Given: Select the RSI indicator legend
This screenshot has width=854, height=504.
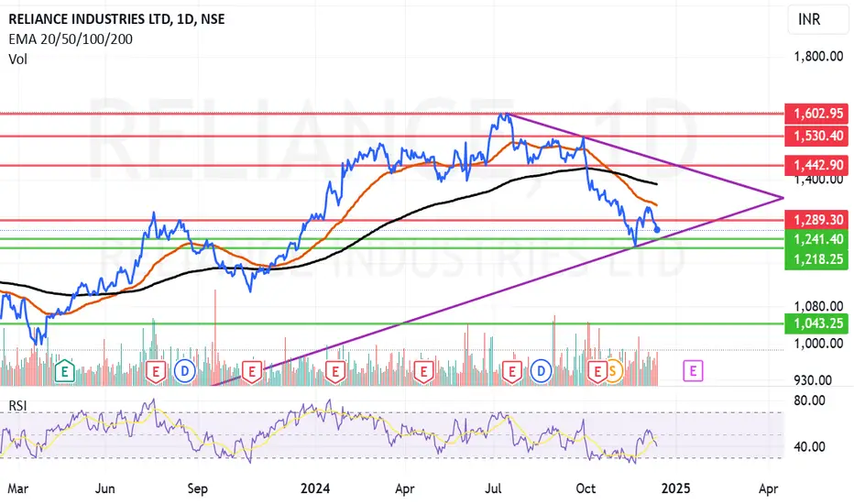Looking at the screenshot, I should pos(17,405).
